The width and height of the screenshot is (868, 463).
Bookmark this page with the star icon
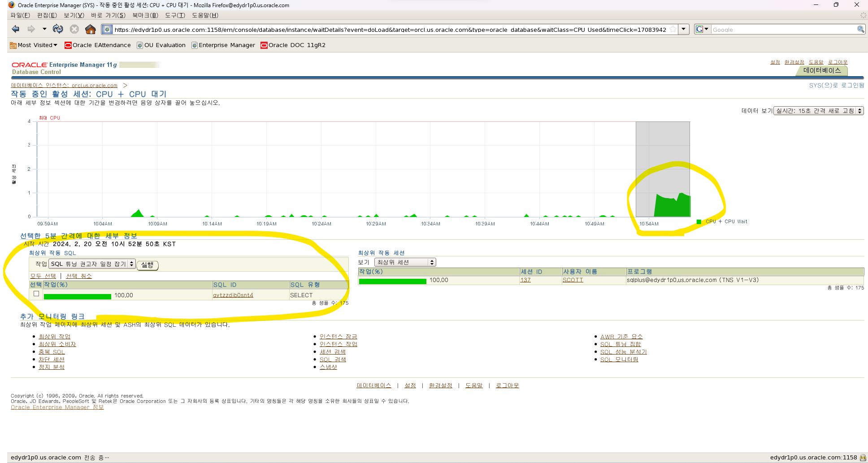coord(673,30)
